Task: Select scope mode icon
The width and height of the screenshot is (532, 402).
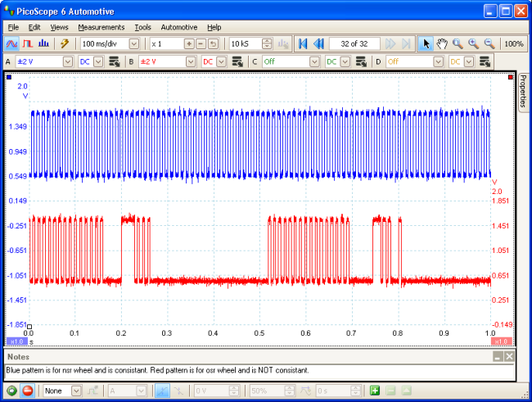Action: click(12, 43)
